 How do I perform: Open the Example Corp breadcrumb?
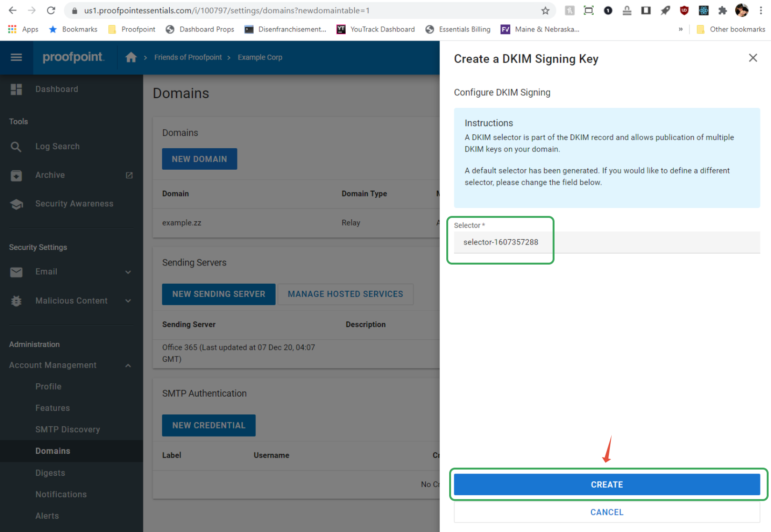click(259, 57)
